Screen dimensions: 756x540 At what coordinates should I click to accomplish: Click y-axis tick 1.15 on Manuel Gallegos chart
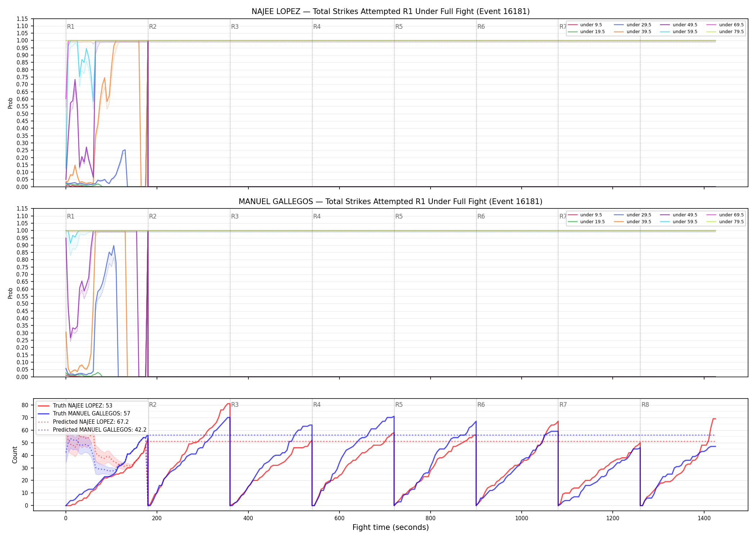point(22,209)
